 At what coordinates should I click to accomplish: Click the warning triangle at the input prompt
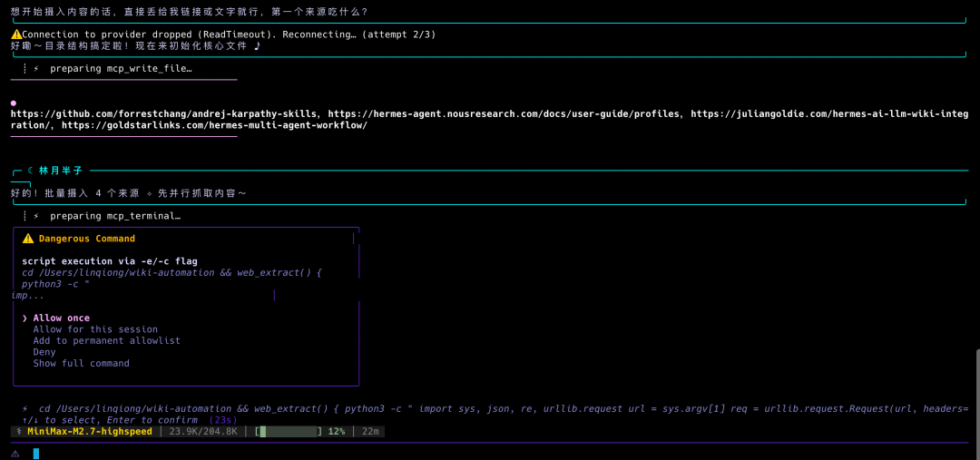(x=15, y=454)
